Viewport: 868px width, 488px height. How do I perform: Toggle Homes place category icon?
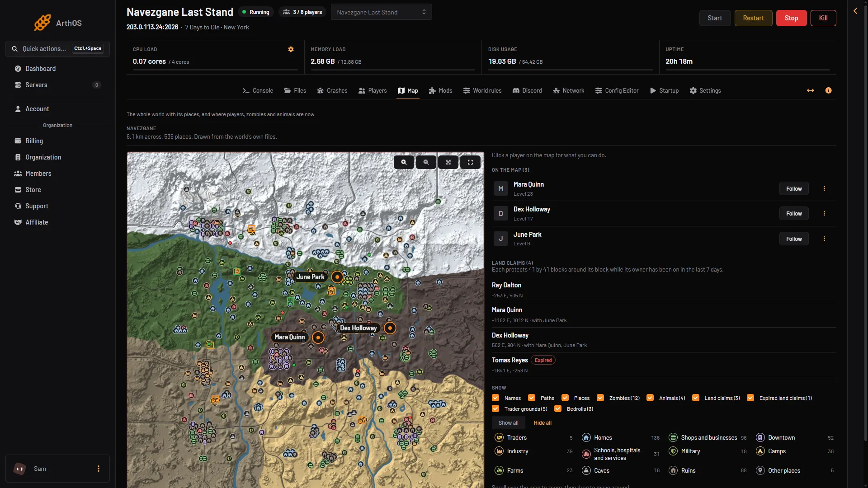click(586, 437)
